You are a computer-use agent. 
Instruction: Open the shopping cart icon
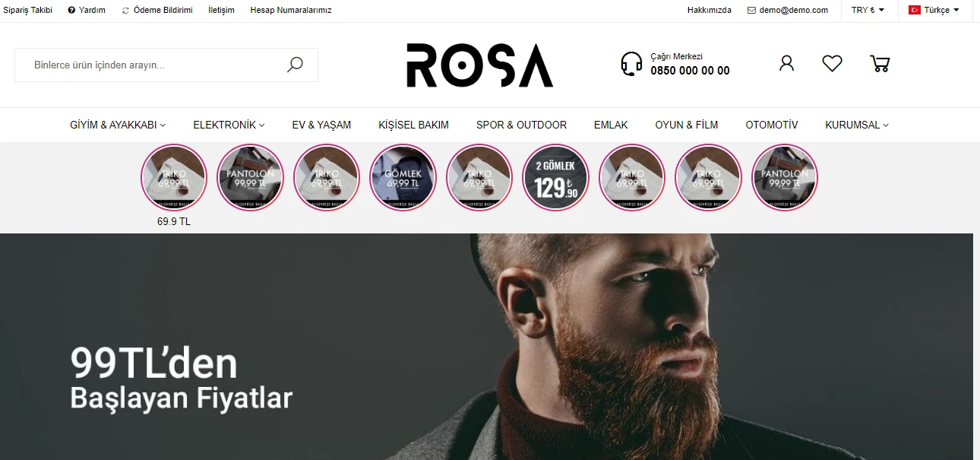tap(880, 63)
